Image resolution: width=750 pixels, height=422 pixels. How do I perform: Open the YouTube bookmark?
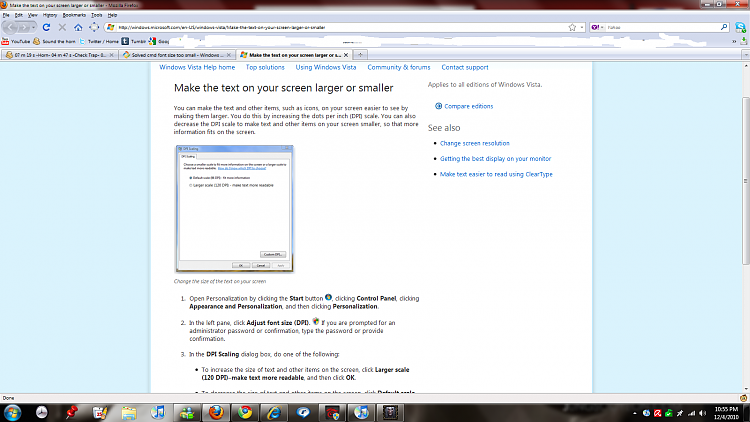point(16,41)
